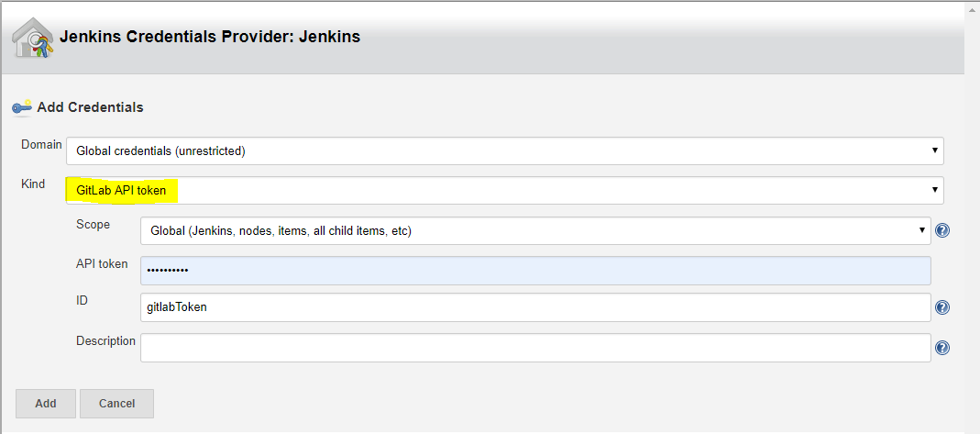Click the Scope label
The width and height of the screenshot is (980, 434).
(94, 224)
